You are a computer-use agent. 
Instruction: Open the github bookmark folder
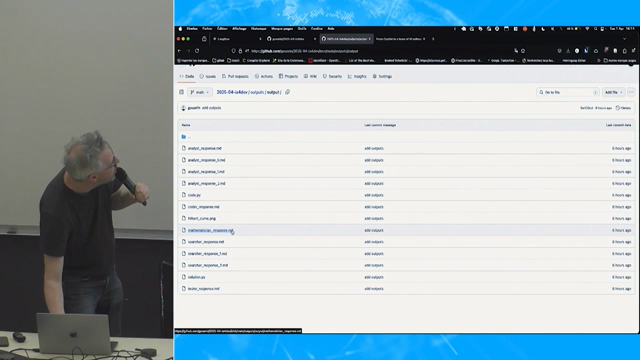coord(218,60)
